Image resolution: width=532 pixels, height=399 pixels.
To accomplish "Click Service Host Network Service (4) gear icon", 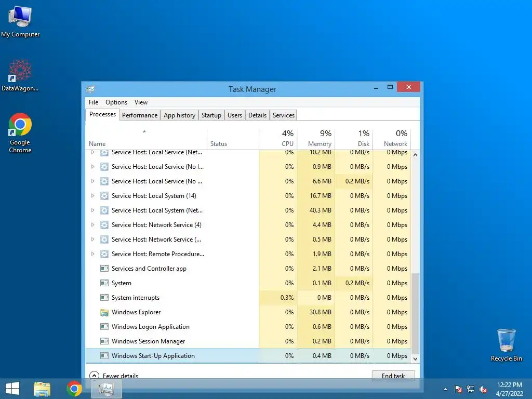I will click(104, 225).
